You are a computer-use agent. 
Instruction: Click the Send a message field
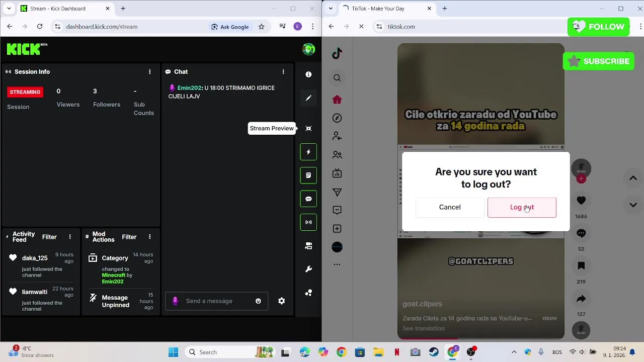coord(216,301)
